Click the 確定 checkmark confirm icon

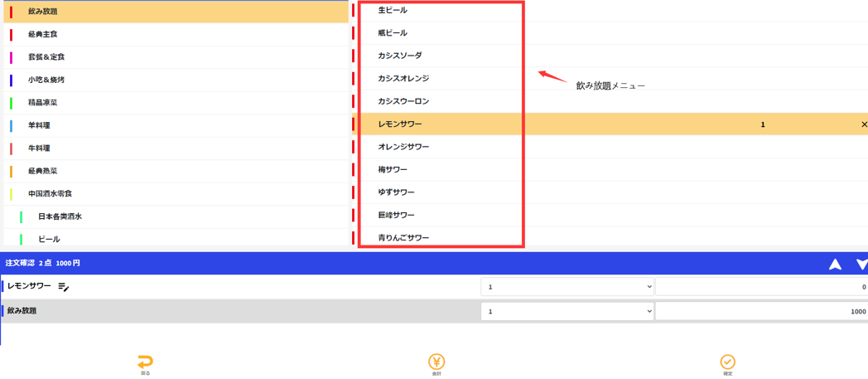tap(727, 362)
